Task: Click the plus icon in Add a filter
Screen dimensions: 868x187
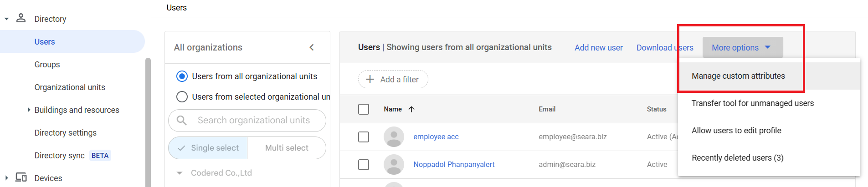Action: point(370,79)
